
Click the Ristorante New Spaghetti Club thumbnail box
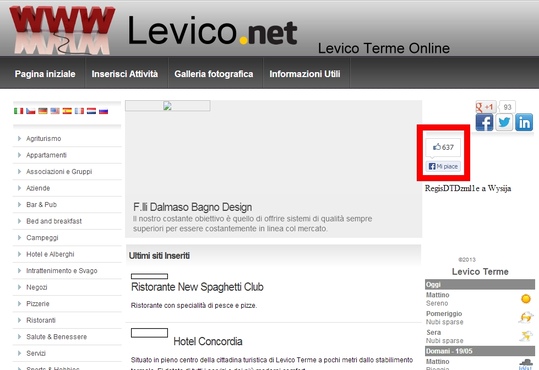tap(150, 276)
